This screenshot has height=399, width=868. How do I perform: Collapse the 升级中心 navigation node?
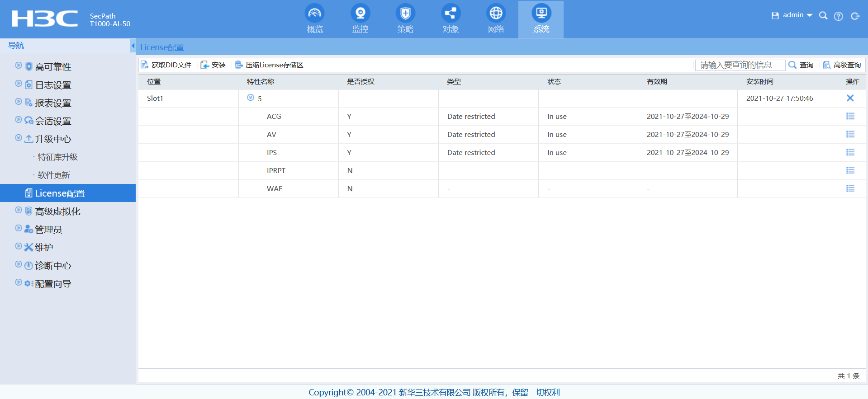pos(19,138)
